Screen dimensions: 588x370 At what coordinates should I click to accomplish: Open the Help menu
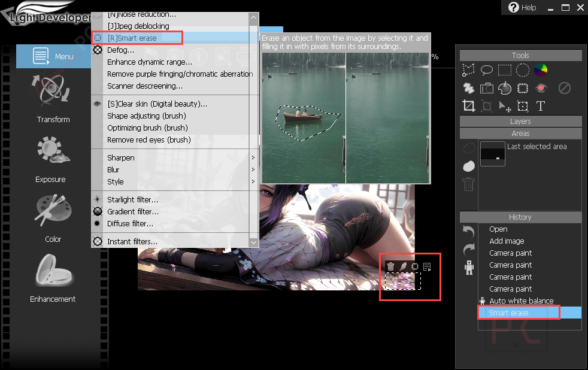522,8
